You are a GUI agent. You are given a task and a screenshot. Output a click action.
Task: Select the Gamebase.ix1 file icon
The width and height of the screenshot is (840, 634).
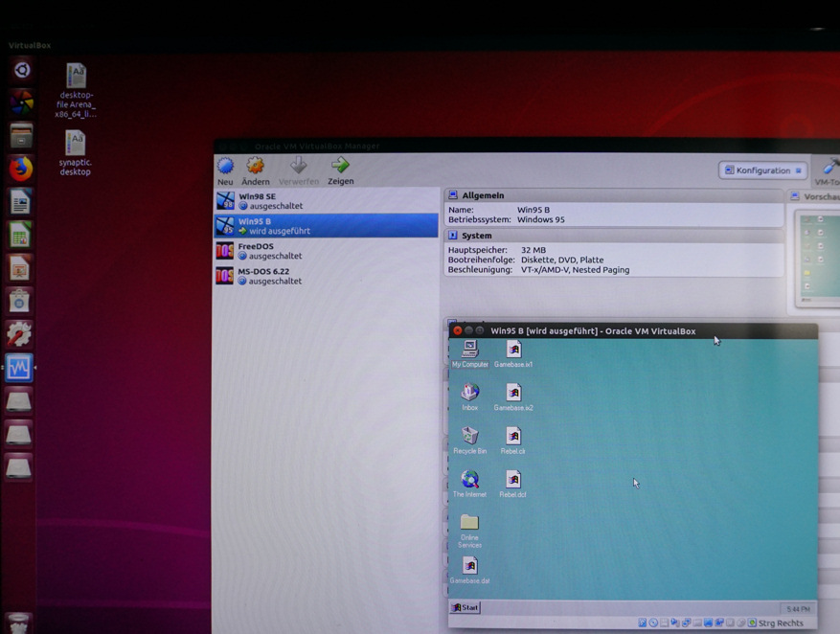513,350
